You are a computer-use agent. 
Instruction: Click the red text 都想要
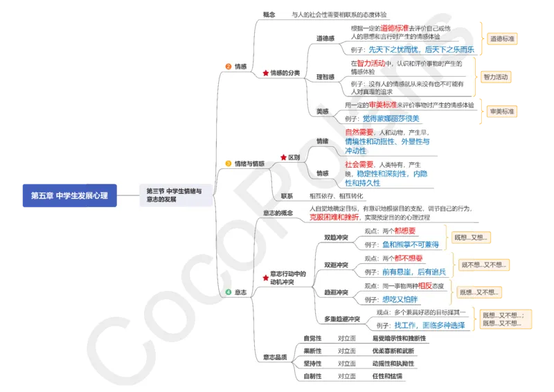click(x=405, y=231)
